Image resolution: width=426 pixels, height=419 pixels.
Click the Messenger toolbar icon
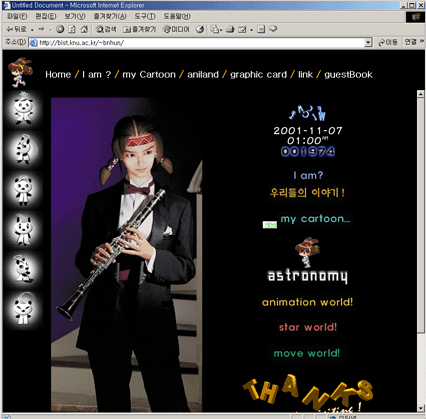[x=273, y=29]
